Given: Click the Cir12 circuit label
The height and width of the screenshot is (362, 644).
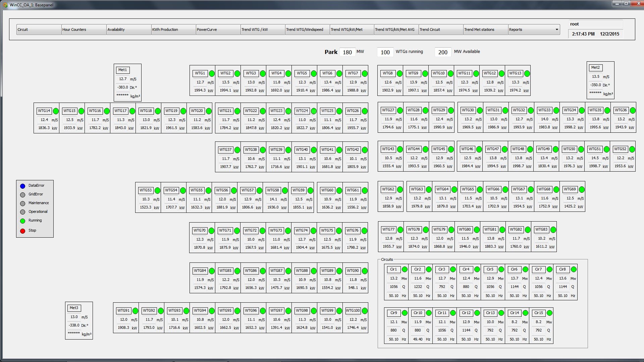Looking at the screenshot, I should click(466, 313).
